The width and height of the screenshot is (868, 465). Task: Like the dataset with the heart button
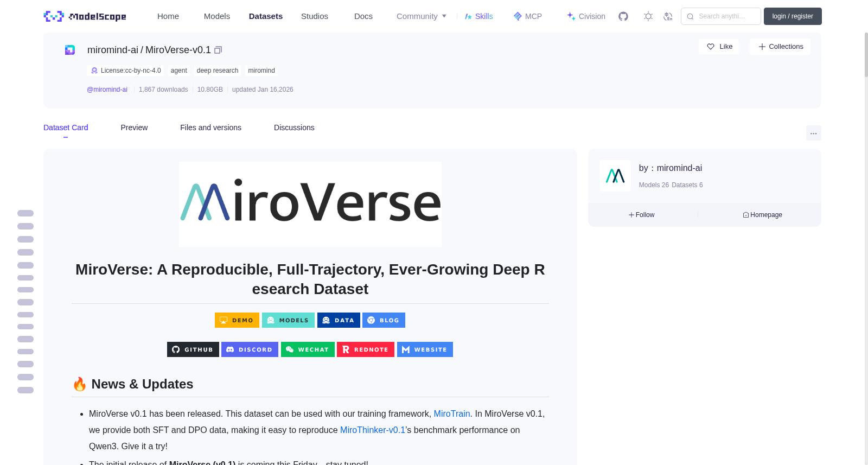(719, 47)
